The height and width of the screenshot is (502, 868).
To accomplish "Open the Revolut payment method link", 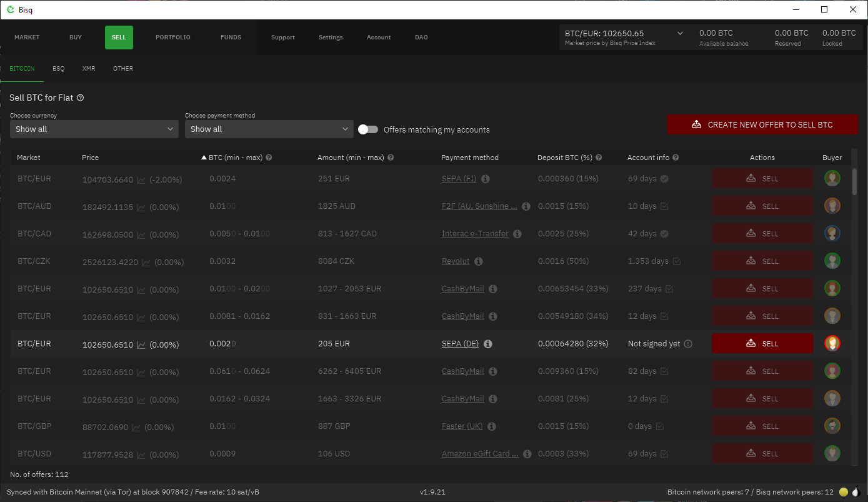I will pos(456,261).
